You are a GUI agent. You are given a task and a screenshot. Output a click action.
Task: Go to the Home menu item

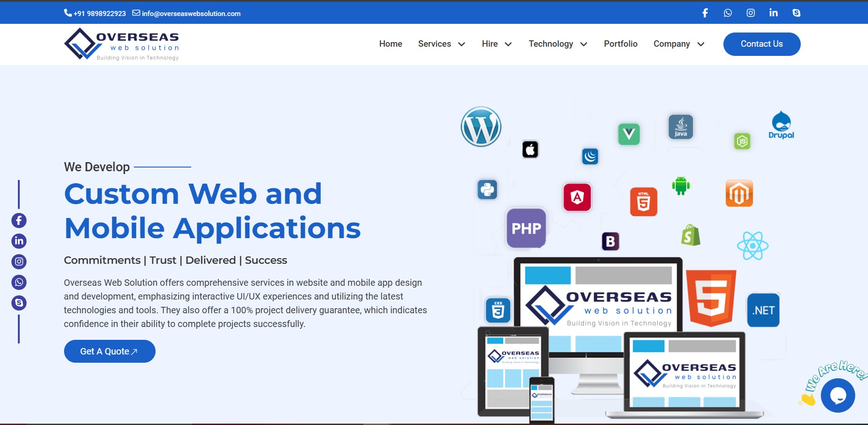tap(391, 44)
